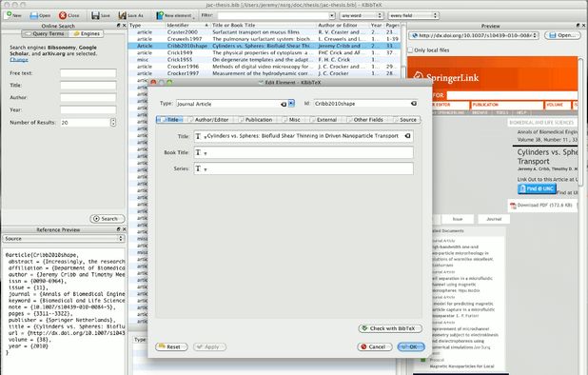Click the Change link for search engines
Screen dimensions: 588x375
pyautogui.click(x=19, y=60)
